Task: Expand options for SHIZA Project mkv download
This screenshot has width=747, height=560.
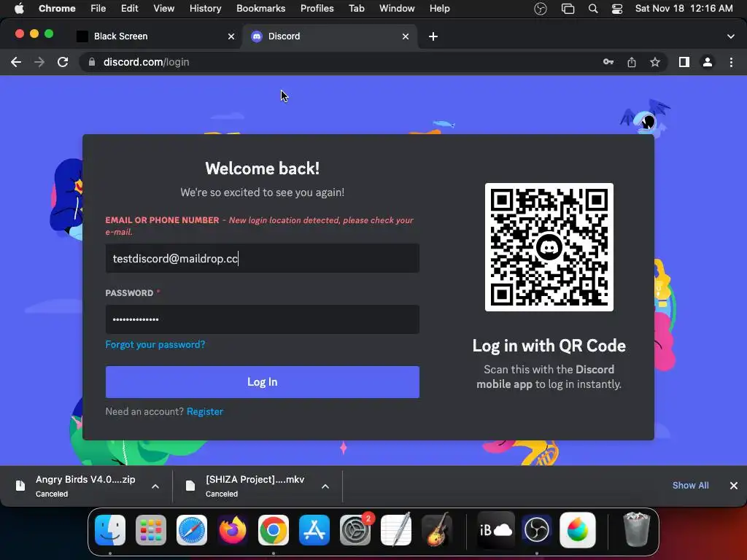Action: coord(325,486)
